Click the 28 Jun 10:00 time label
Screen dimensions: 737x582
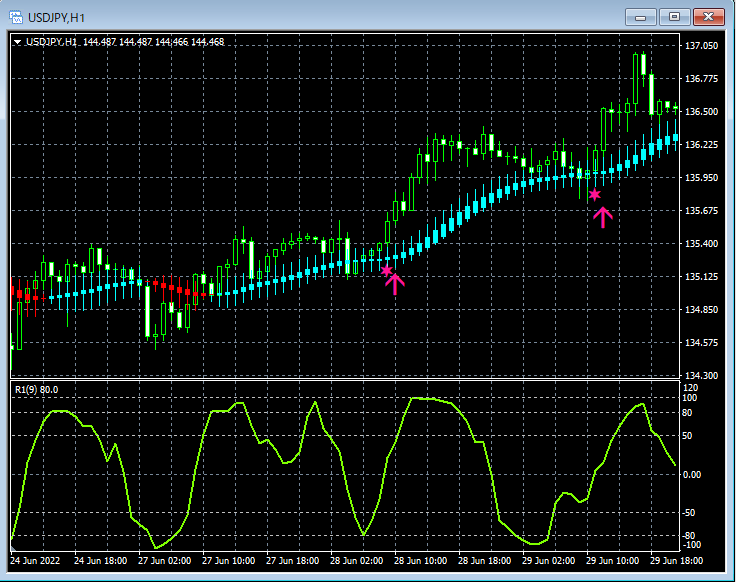pyautogui.click(x=420, y=561)
